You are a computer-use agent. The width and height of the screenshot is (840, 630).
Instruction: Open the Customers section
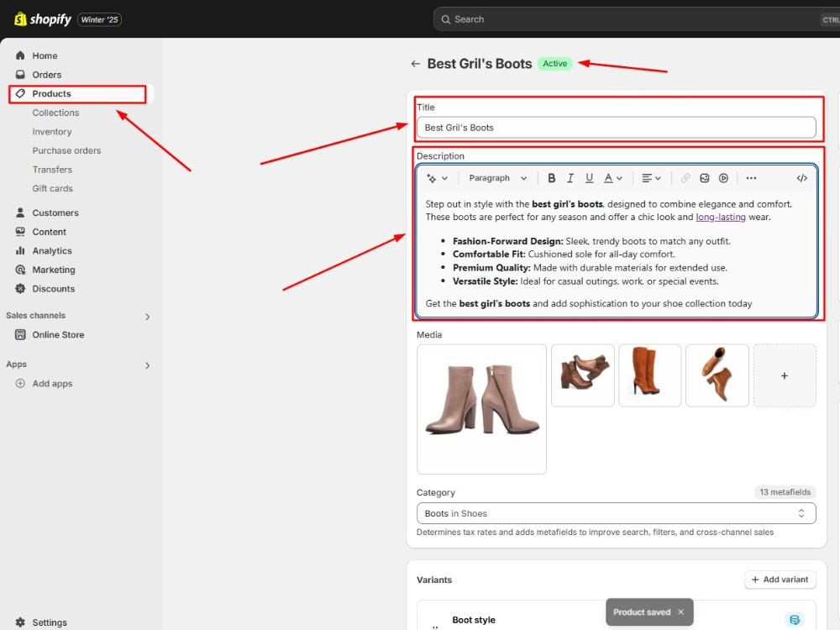click(55, 213)
